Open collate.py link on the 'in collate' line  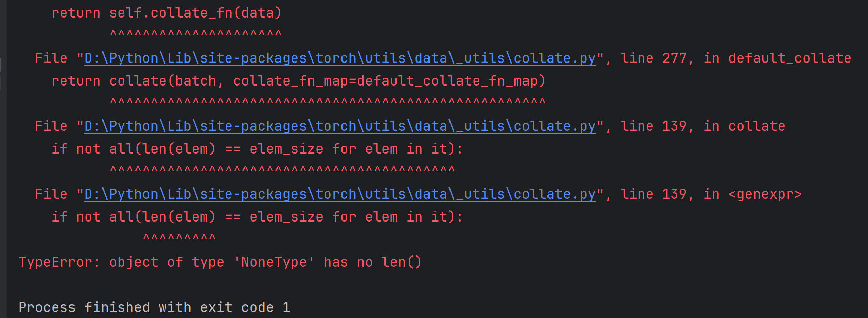point(340,126)
